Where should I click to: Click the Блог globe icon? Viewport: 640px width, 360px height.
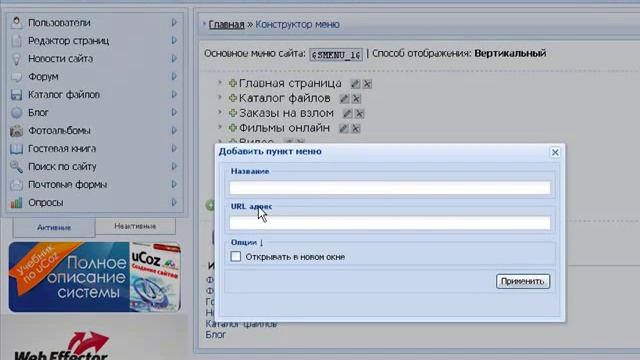(16, 113)
